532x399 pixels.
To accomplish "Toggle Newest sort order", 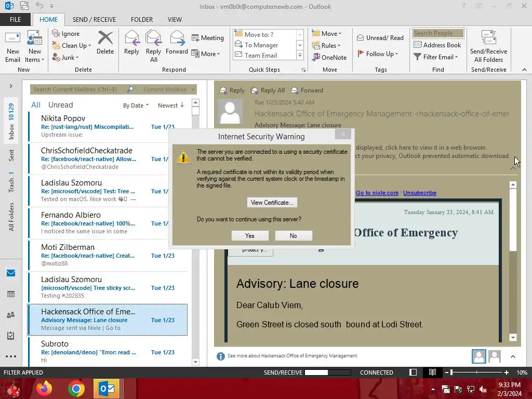I will click(x=171, y=105).
